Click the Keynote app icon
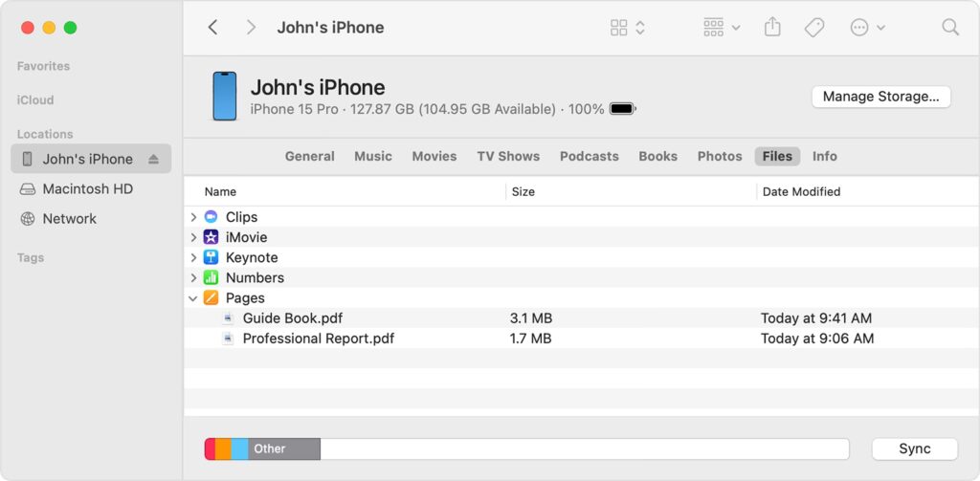980x481 pixels. [211, 257]
